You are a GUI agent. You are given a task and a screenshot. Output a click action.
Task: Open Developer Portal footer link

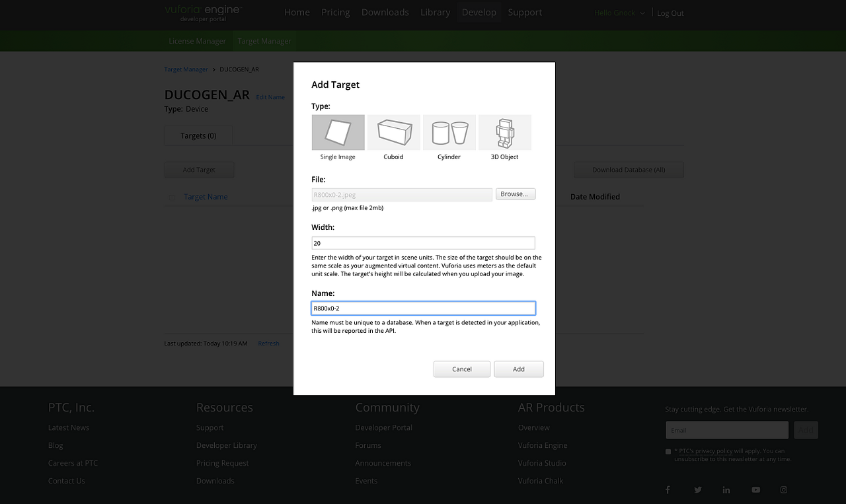coord(383,427)
